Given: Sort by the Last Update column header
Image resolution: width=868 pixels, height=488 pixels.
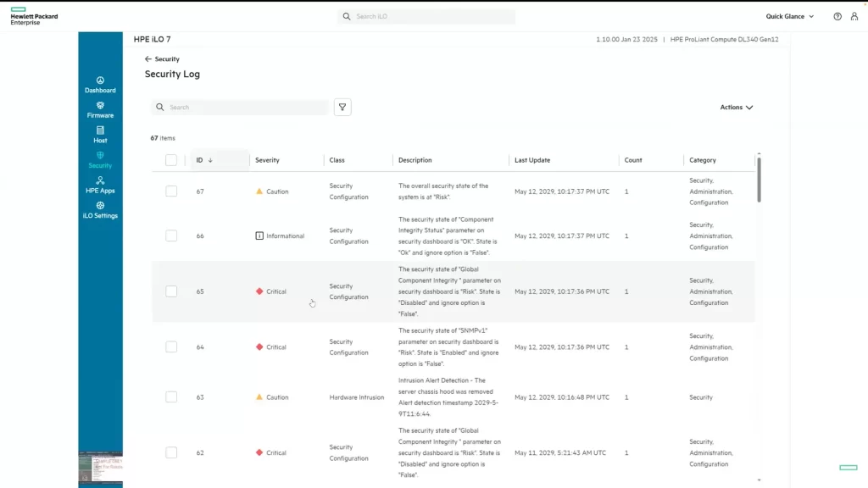Looking at the screenshot, I should [532, 160].
